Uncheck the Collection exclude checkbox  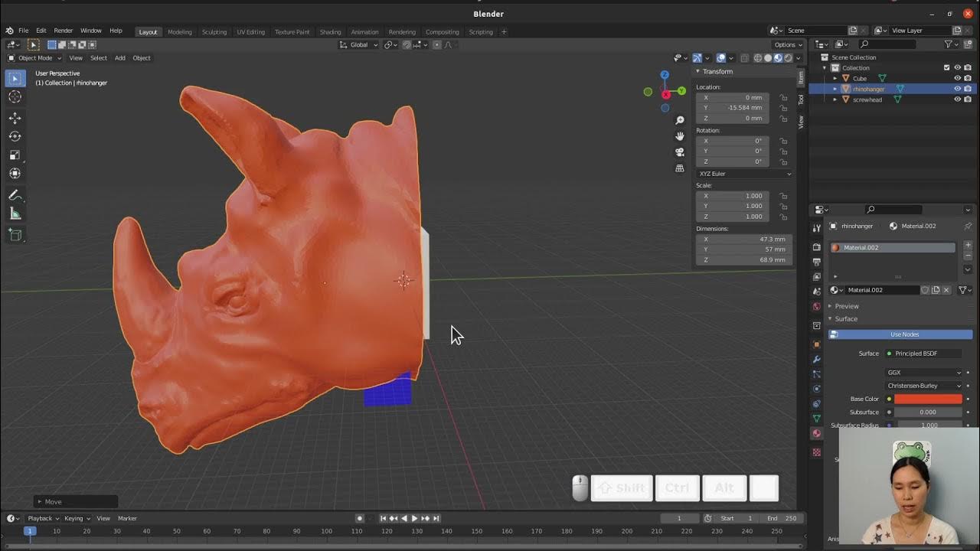(946, 67)
